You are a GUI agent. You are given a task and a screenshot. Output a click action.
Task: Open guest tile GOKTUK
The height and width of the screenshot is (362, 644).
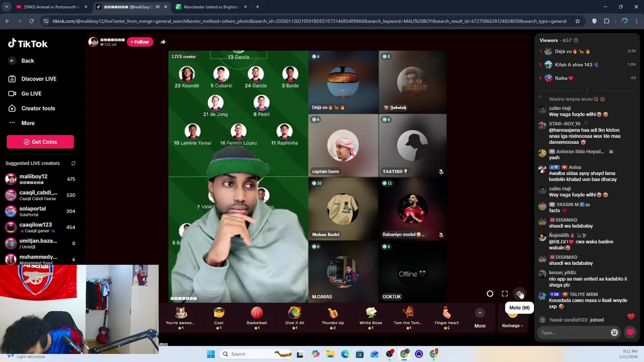[413, 271]
